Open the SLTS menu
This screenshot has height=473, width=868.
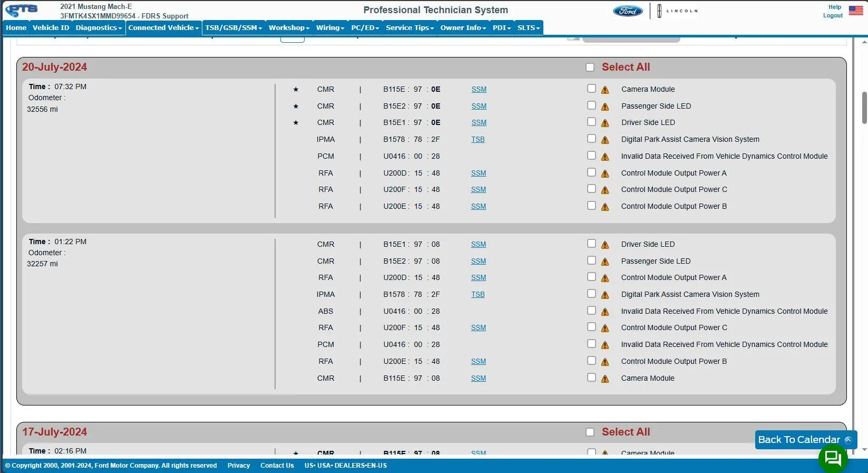tap(529, 28)
